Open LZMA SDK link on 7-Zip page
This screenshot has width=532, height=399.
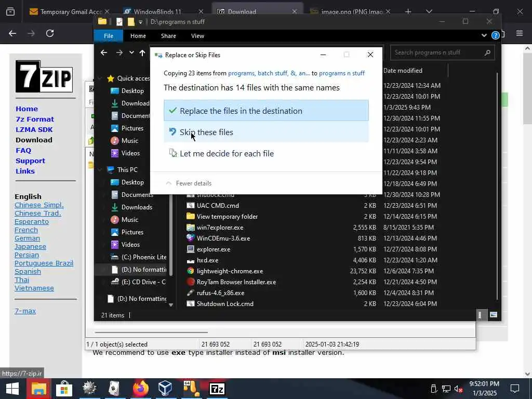[34, 129]
